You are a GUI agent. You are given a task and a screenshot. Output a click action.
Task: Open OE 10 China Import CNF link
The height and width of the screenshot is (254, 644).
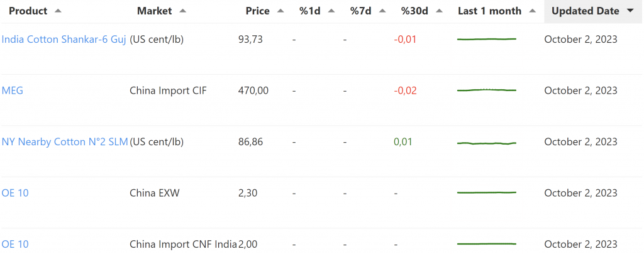point(15,244)
